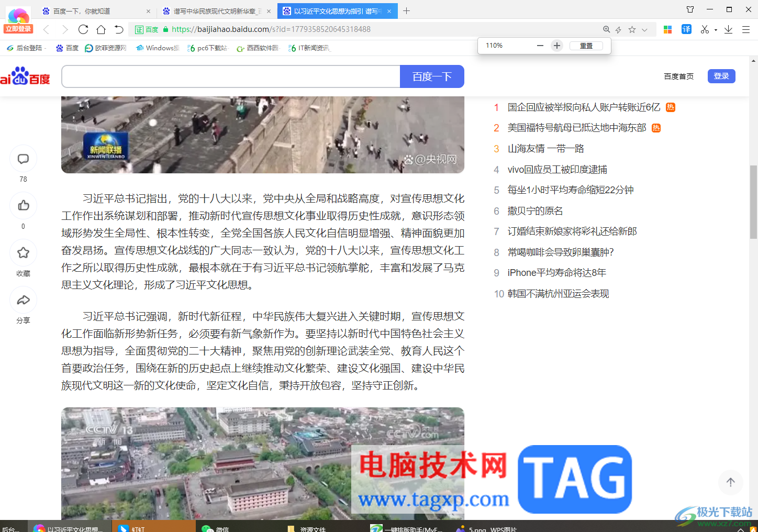
Task: Click the lightning speed-mode icon
Action: pyautogui.click(x=620, y=30)
